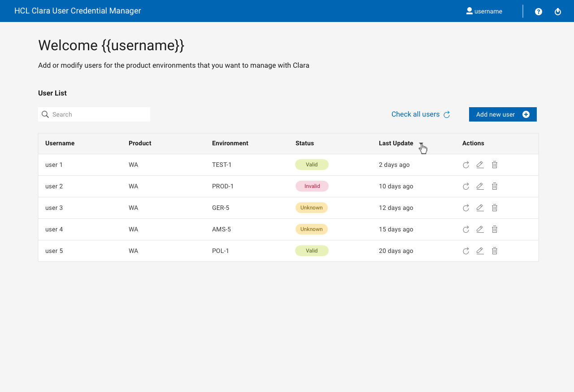This screenshot has width=574, height=392.
Task: Click the power logout icon
Action: point(558,12)
